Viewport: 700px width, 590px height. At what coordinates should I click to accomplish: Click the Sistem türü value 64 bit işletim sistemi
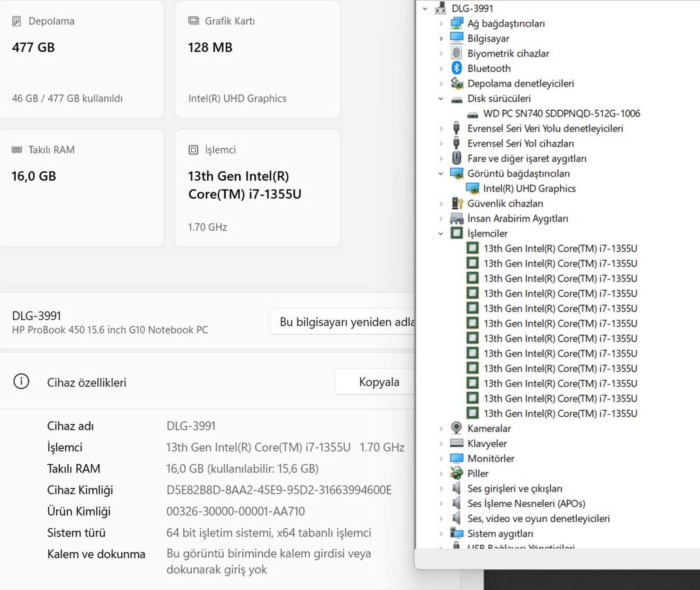(268, 533)
